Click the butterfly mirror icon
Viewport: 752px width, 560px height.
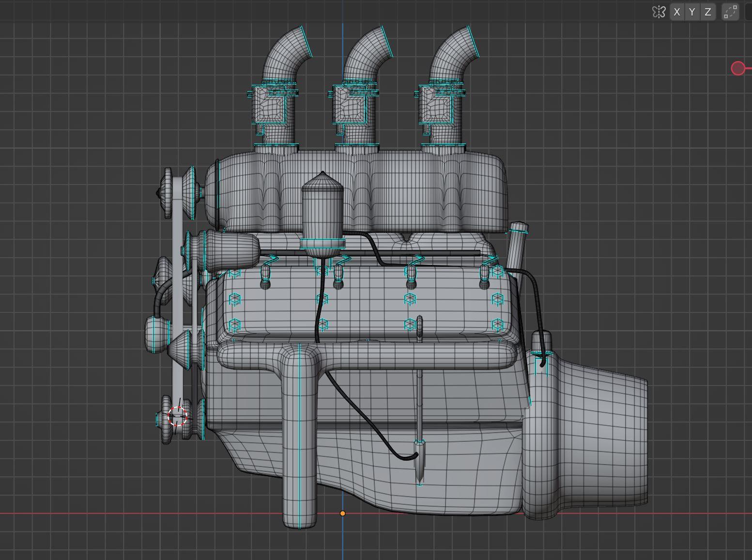click(659, 12)
